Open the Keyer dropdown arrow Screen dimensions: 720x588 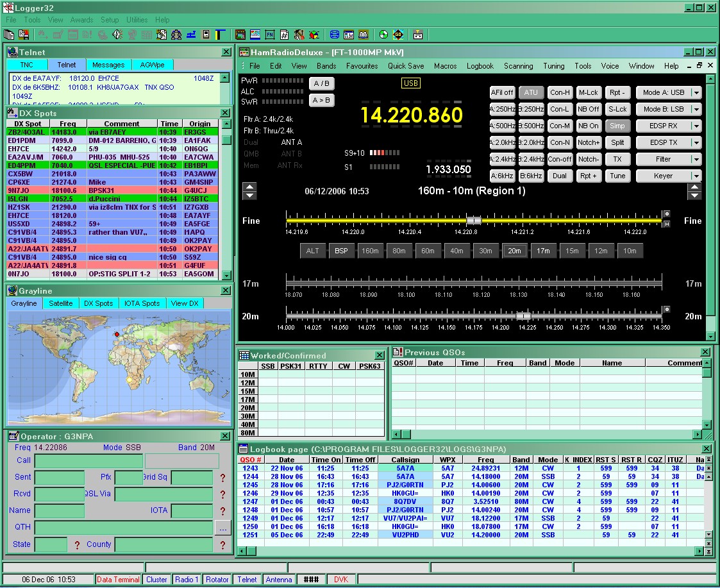696,176
